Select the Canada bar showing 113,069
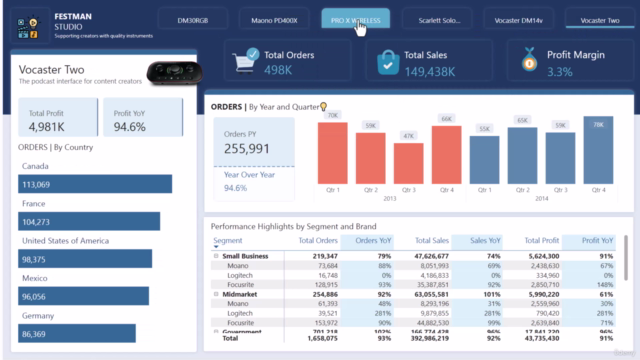The width and height of the screenshot is (640, 360). [x=95, y=184]
